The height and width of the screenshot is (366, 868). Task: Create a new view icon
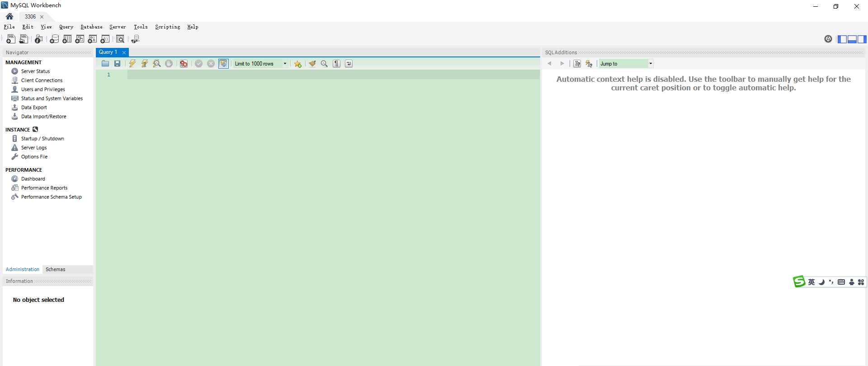pyautogui.click(x=80, y=39)
